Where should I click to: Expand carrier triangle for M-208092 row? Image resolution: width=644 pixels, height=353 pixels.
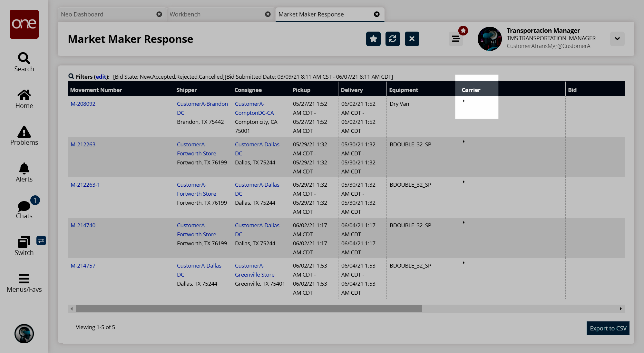[463, 101]
